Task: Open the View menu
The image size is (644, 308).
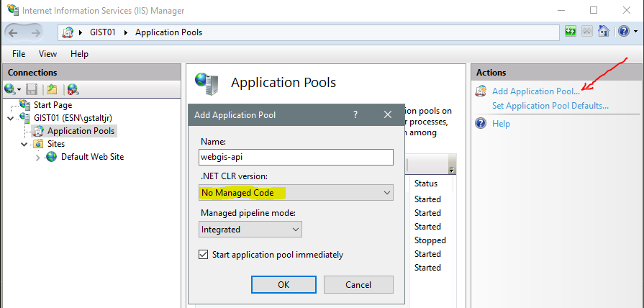Action: click(47, 54)
